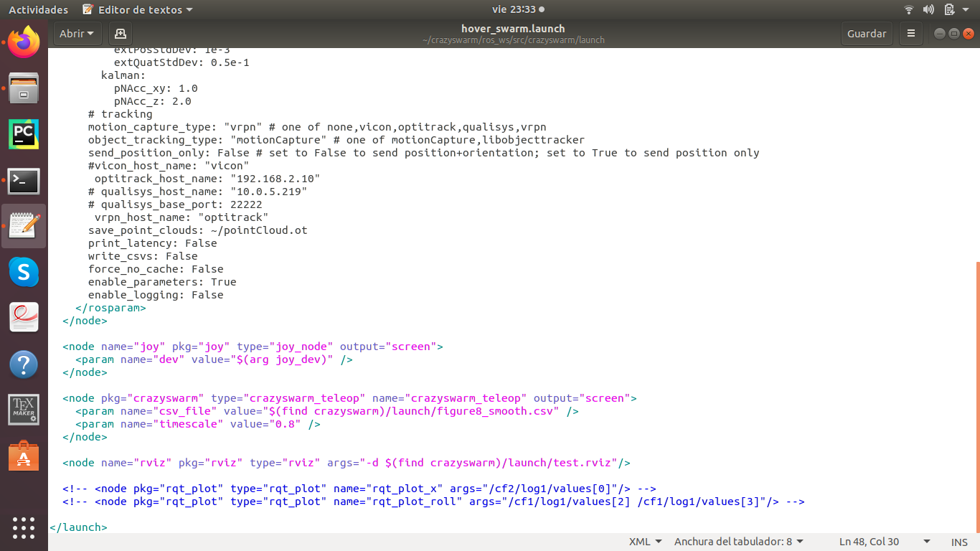The width and height of the screenshot is (980, 551).
Task: Click the object_tracking_type line
Action: pyautogui.click(x=336, y=140)
